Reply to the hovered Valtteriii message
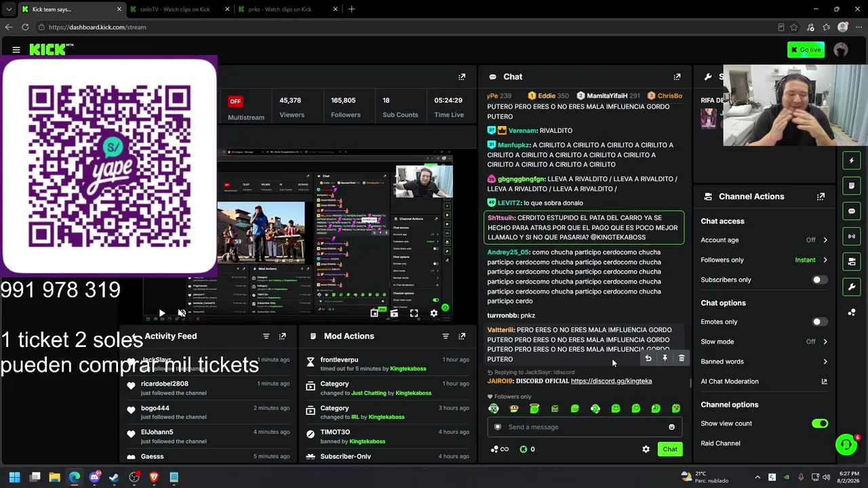Screen dimensions: 868x488 (648, 358)
